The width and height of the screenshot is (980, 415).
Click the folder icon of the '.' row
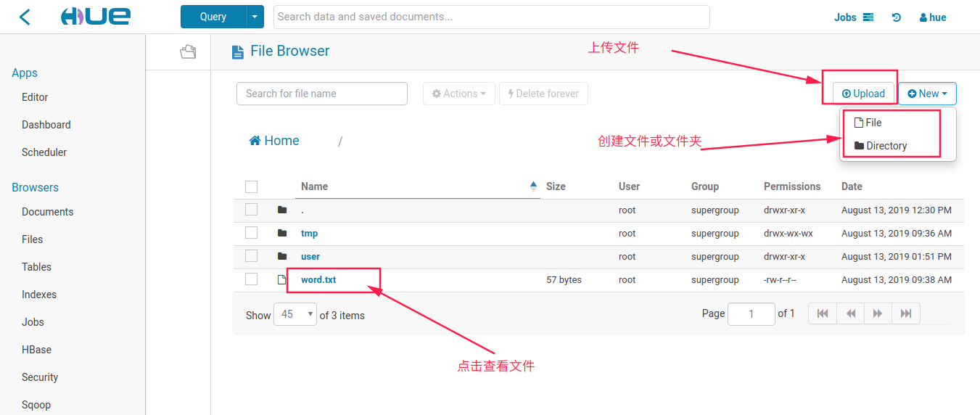pos(282,210)
